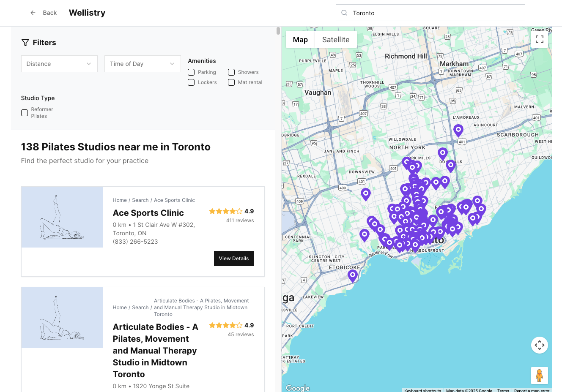View Details for Ace Sports Clinic
The height and width of the screenshot is (392, 562).
point(234,259)
